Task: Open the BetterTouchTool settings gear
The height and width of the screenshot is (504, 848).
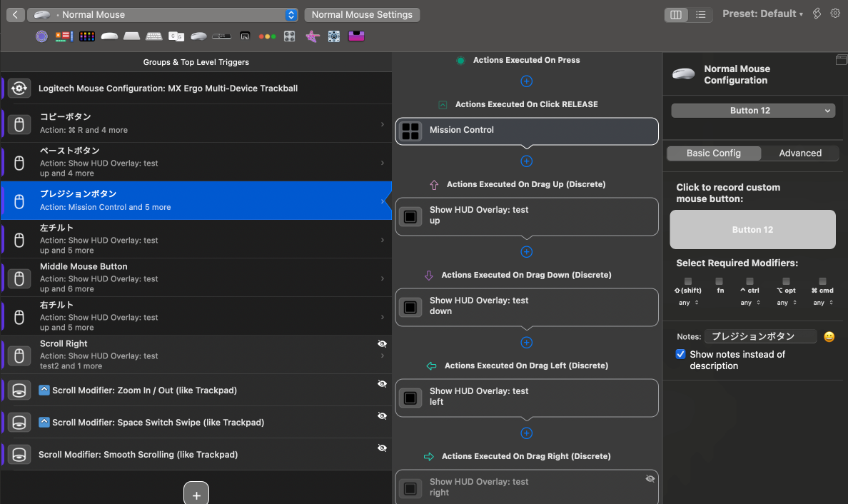Action: 835,13
